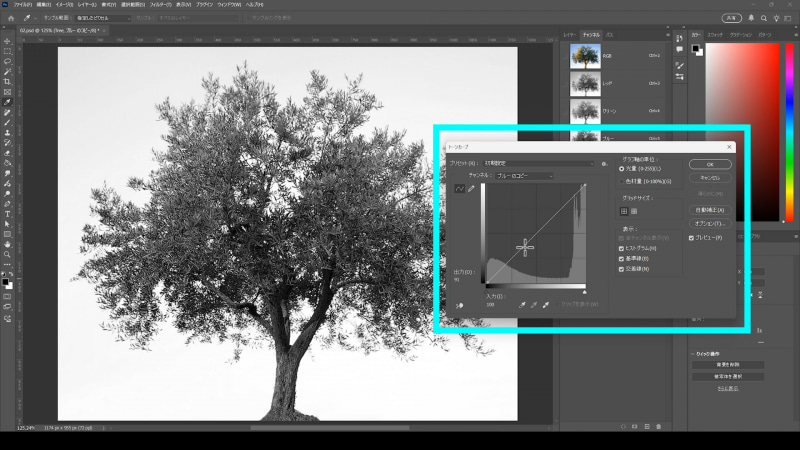Click the white point slider under the curve

tap(585, 292)
